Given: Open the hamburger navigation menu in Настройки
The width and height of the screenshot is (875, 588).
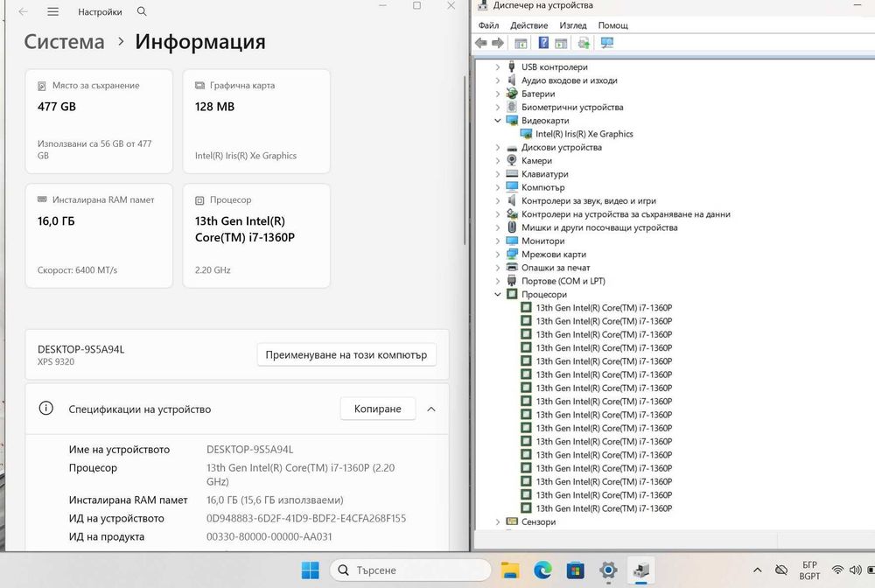Looking at the screenshot, I should point(53,11).
